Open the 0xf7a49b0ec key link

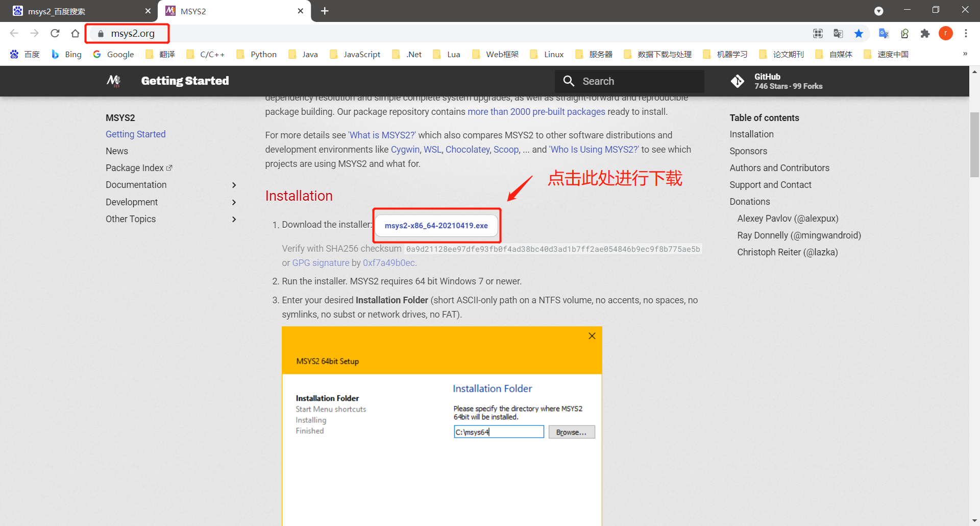(x=389, y=263)
